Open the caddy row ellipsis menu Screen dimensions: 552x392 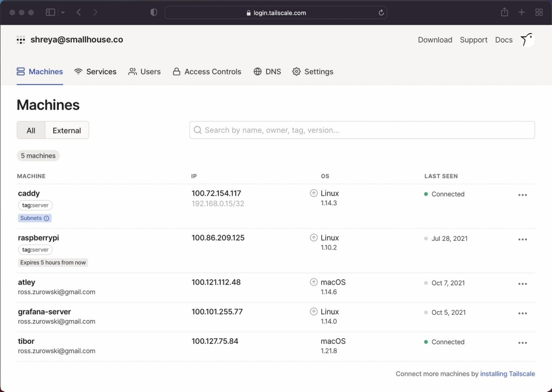pos(523,195)
